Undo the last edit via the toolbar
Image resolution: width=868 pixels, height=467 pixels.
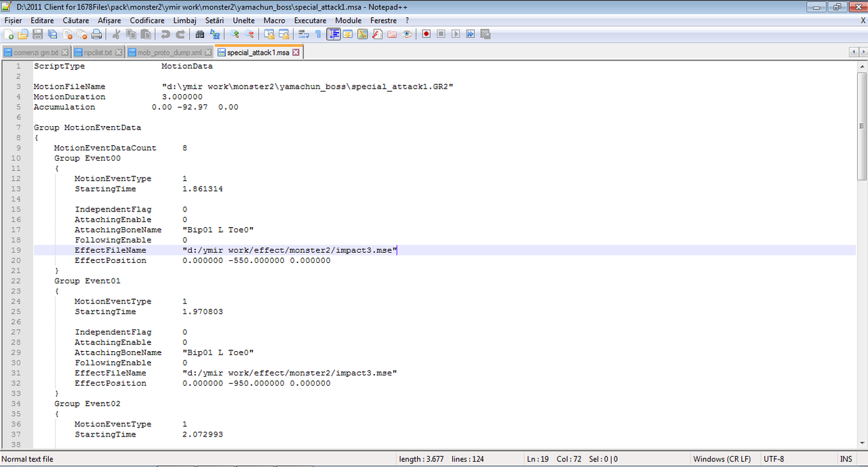coord(165,34)
